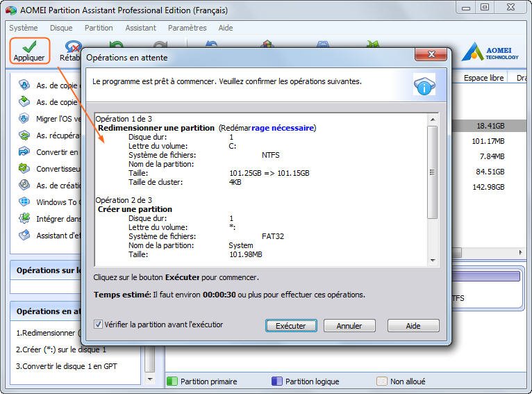Click the Aide button in dialog

click(413, 326)
